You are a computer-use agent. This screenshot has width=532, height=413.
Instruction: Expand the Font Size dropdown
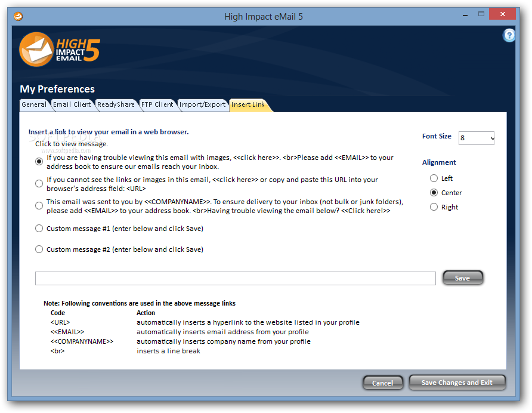click(x=477, y=138)
